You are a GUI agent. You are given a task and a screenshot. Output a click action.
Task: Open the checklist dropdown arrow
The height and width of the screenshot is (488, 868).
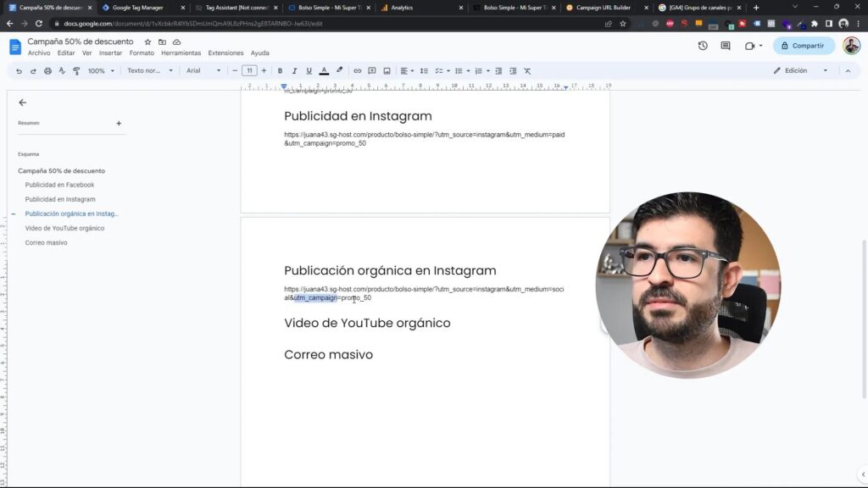448,71
